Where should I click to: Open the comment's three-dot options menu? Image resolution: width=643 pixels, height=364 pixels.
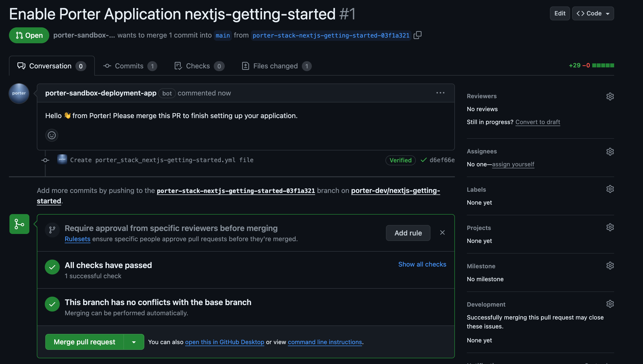point(440,93)
